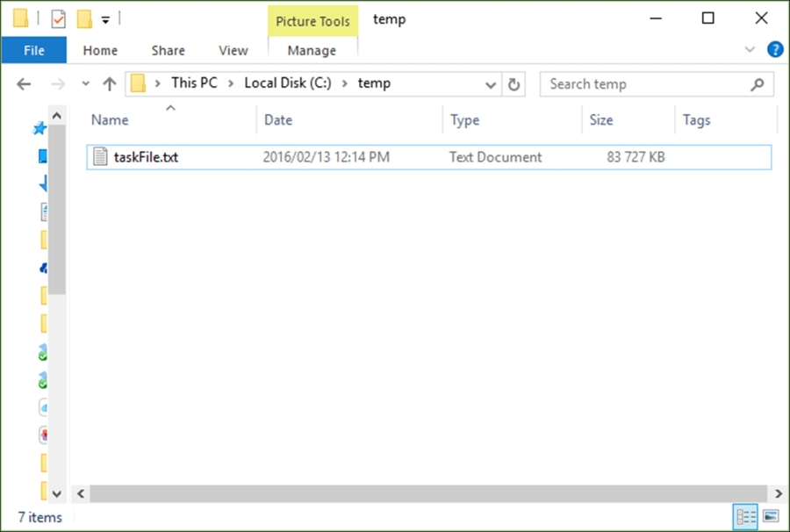
Task: Click the Up one level arrow
Action: tap(110, 84)
